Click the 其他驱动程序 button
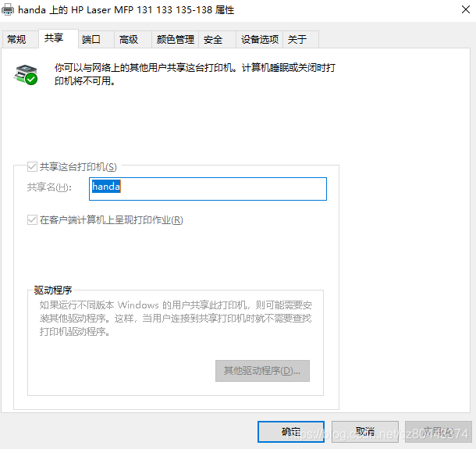Viewport: 476px width, 449px height. tap(263, 371)
